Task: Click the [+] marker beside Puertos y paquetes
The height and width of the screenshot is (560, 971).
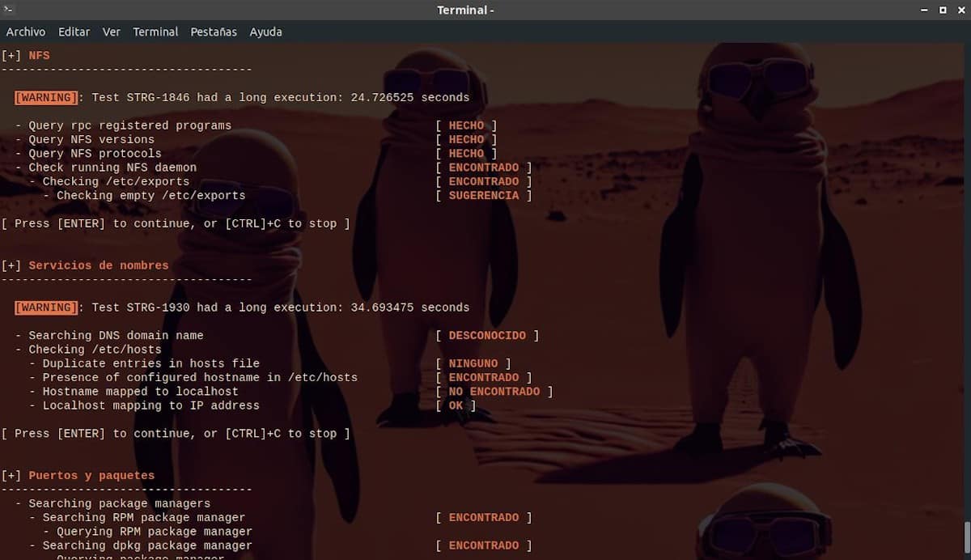Action: pos(11,476)
